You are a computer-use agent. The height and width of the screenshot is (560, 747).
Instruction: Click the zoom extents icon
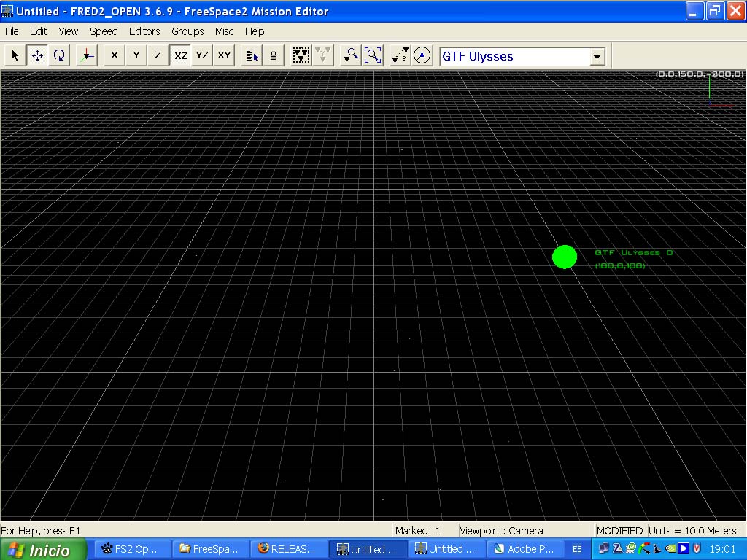coord(373,55)
